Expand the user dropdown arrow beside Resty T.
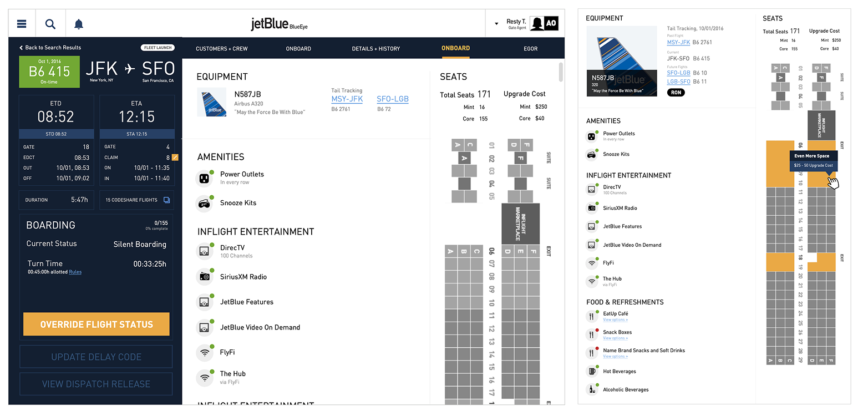The image size is (868, 416). pyautogui.click(x=496, y=24)
